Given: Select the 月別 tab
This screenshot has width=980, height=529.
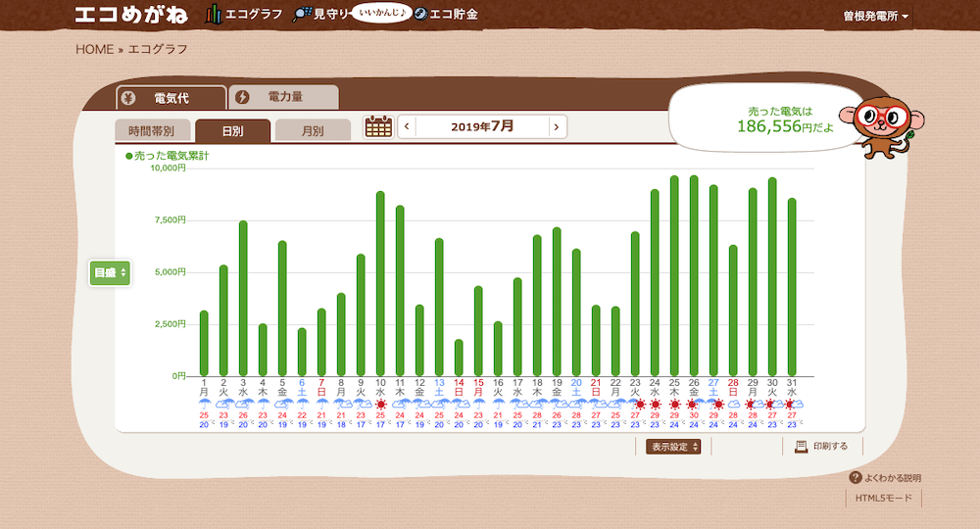Looking at the screenshot, I should 313,131.
